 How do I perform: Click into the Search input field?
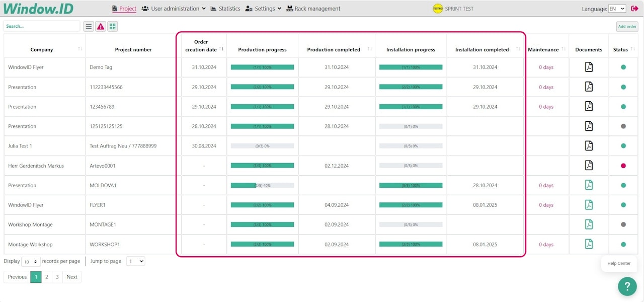coord(42,26)
